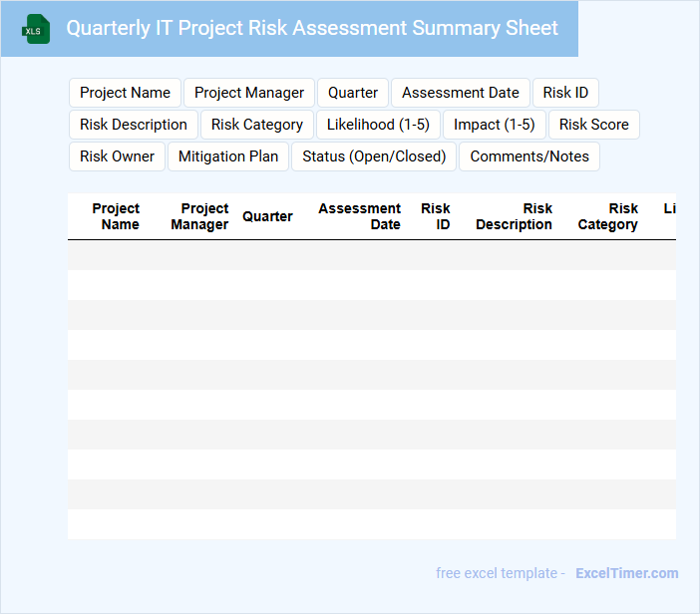Click the green XLS file icon
Image resolution: width=700 pixels, height=614 pixels.
click(x=37, y=29)
